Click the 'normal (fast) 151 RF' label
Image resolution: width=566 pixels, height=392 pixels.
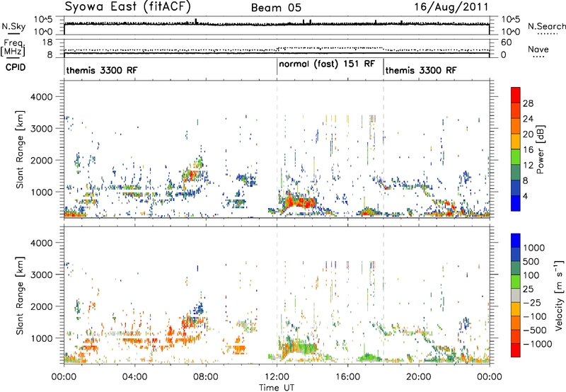coord(327,64)
